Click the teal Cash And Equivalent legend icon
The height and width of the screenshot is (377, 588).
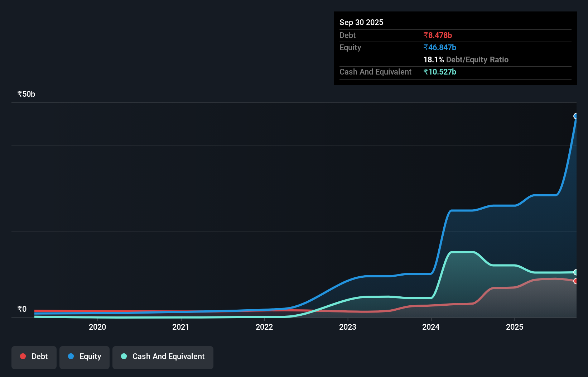(124, 356)
